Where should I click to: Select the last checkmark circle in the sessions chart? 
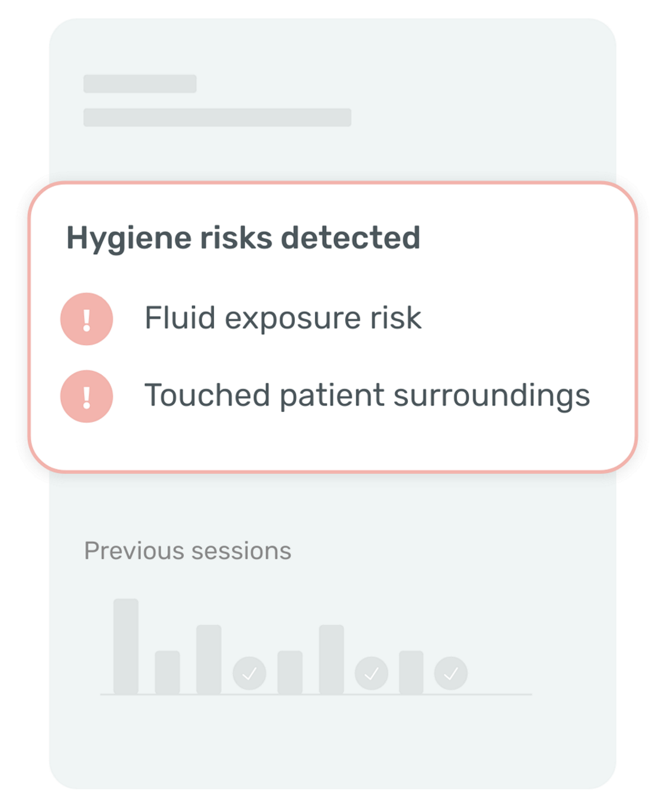pos(451,673)
